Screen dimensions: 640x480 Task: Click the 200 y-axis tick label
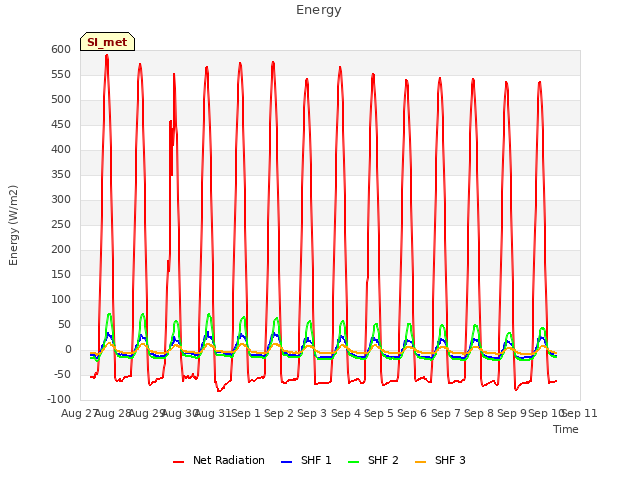[x=61, y=249]
